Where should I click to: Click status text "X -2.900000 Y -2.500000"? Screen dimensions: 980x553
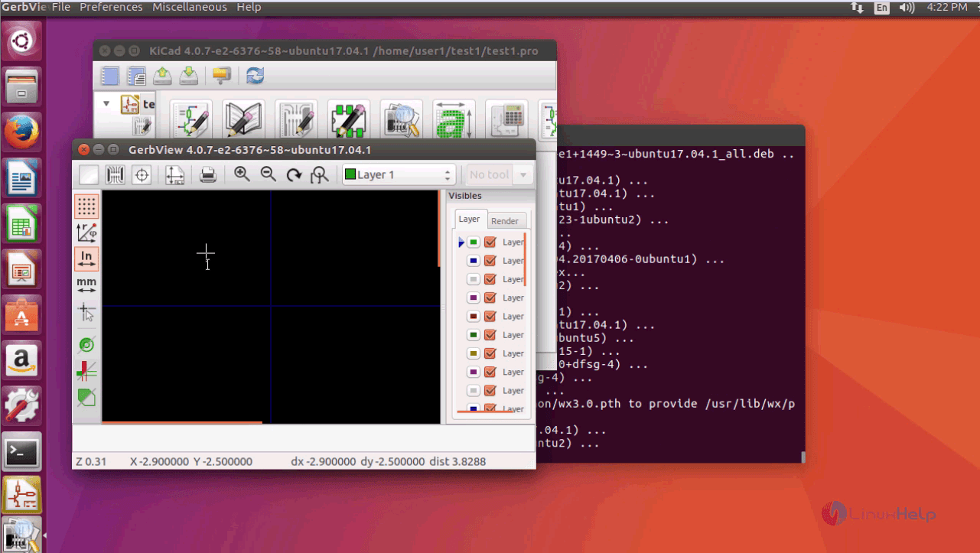[191, 461]
